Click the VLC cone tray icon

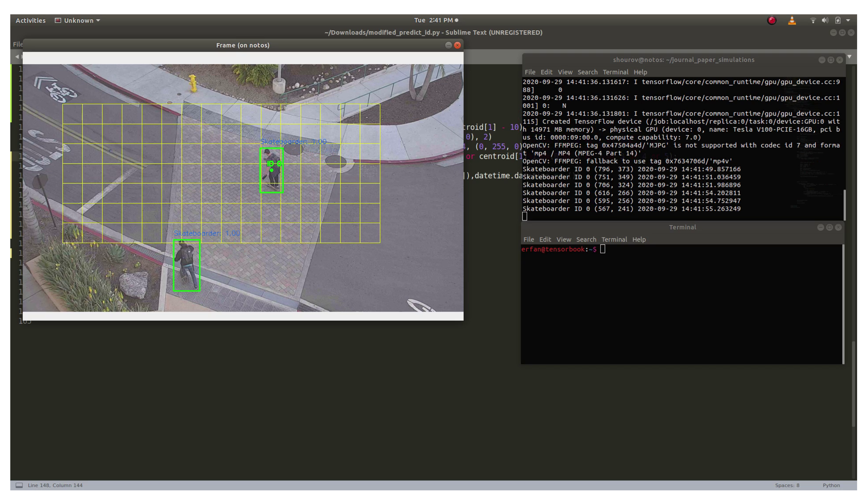[792, 21]
